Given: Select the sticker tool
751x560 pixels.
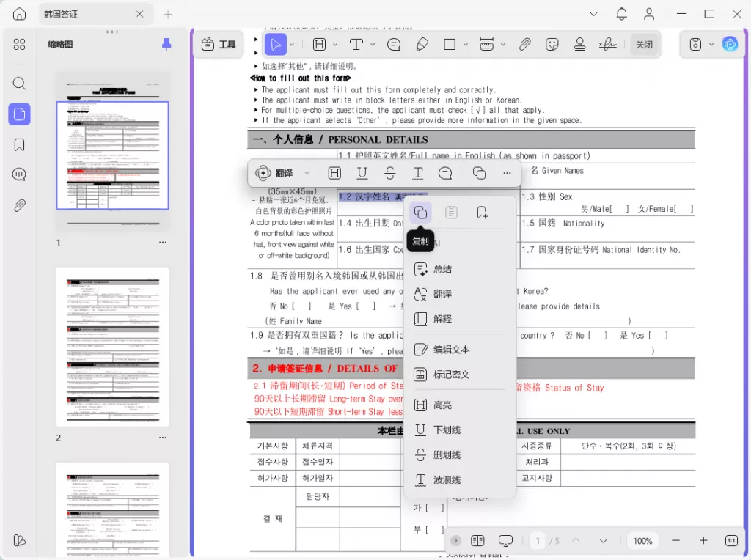Looking at the screenshot, I should tap(552, 45).
